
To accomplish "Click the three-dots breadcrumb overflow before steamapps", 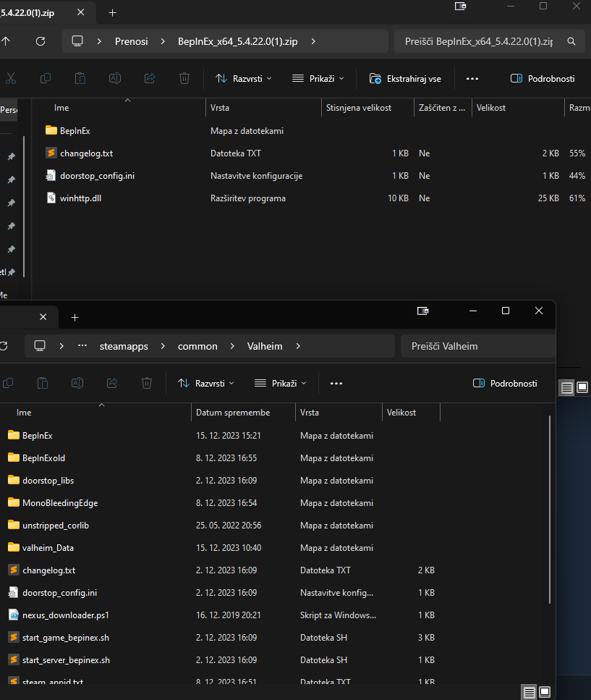I will [x=82, y=346].
